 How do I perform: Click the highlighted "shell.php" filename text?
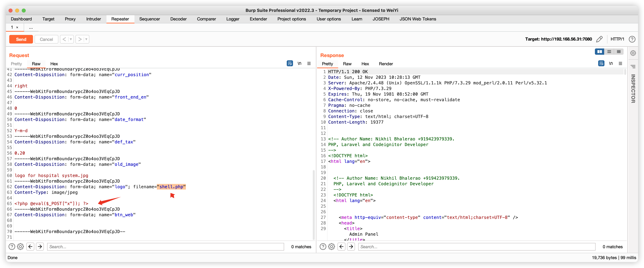click(171, 187)
